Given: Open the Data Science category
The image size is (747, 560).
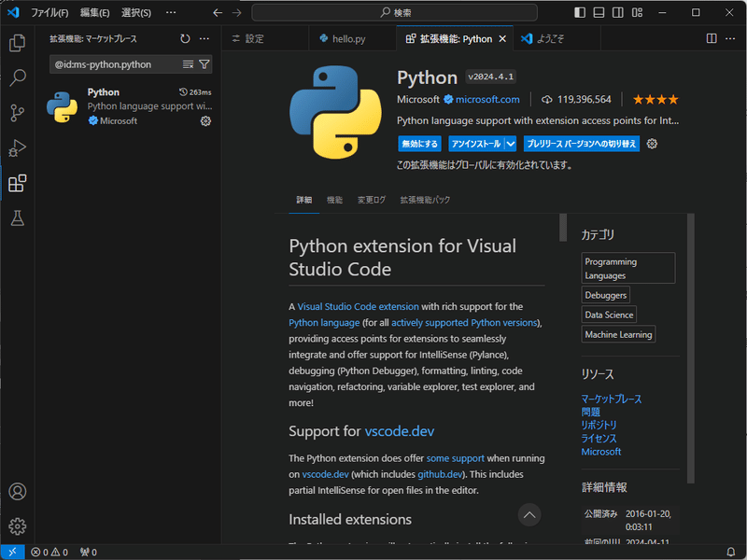Looking at the screenshot, I should click(609, 315).
